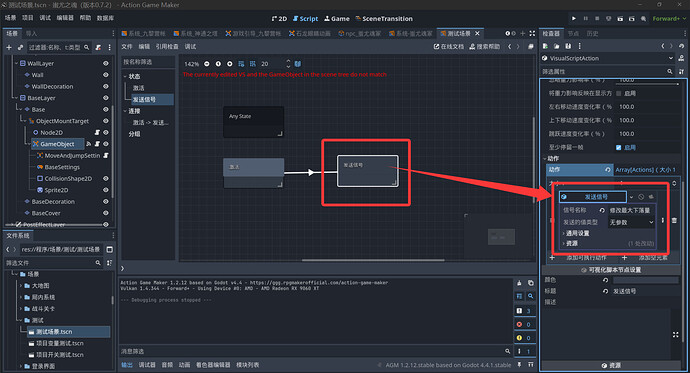This screenshot has height=373, width=690.
Task: Hide the Wall node
Action: click(x=106, y=75)
